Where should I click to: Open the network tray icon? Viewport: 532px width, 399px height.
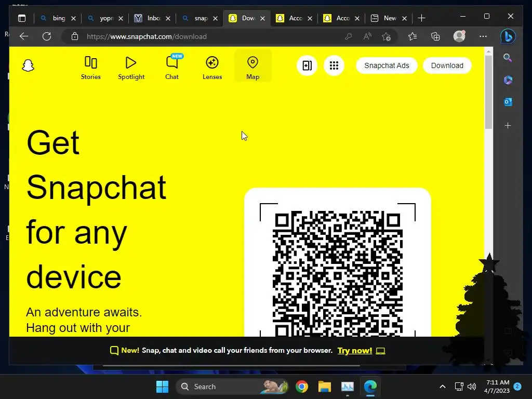[x=459, y=387]
